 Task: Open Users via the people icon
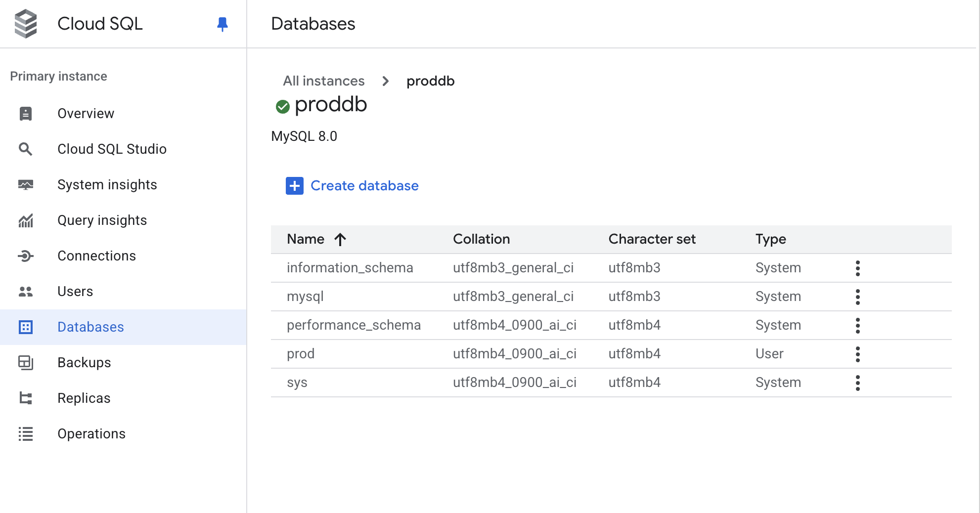pyautogui.click(x=25, y=291)
